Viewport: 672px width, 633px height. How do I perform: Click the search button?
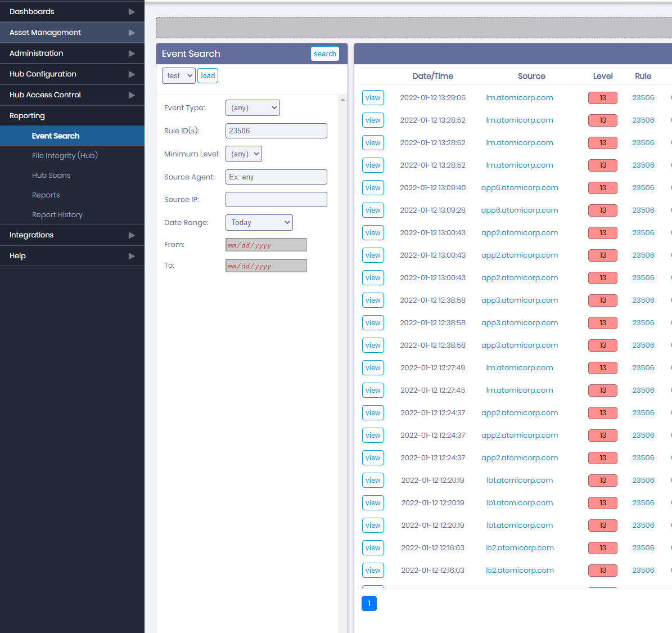coord(324,53)
